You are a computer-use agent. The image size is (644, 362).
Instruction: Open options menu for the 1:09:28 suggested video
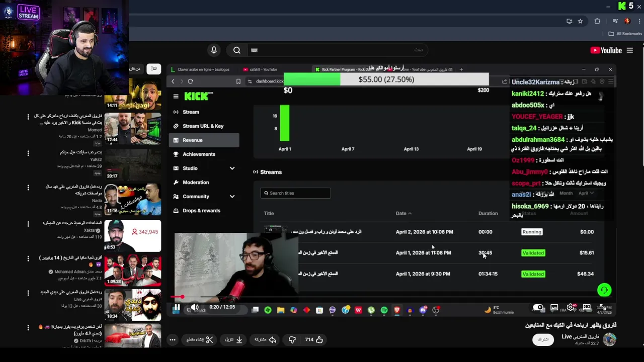click(x=28, y=258)
